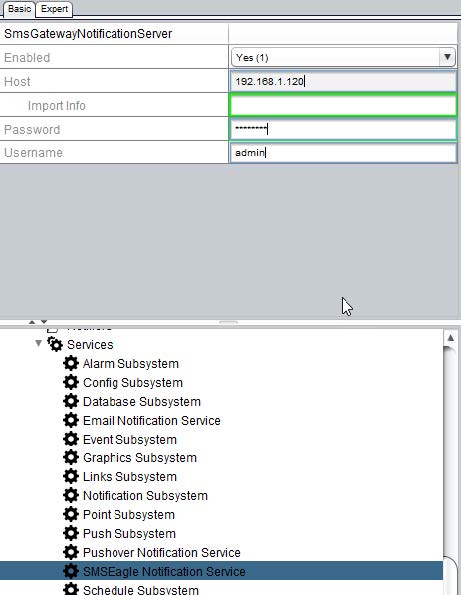Click the Enabled dropdown arrow button
This screenshot has width=461, height=595.
[x=447, y=57]
